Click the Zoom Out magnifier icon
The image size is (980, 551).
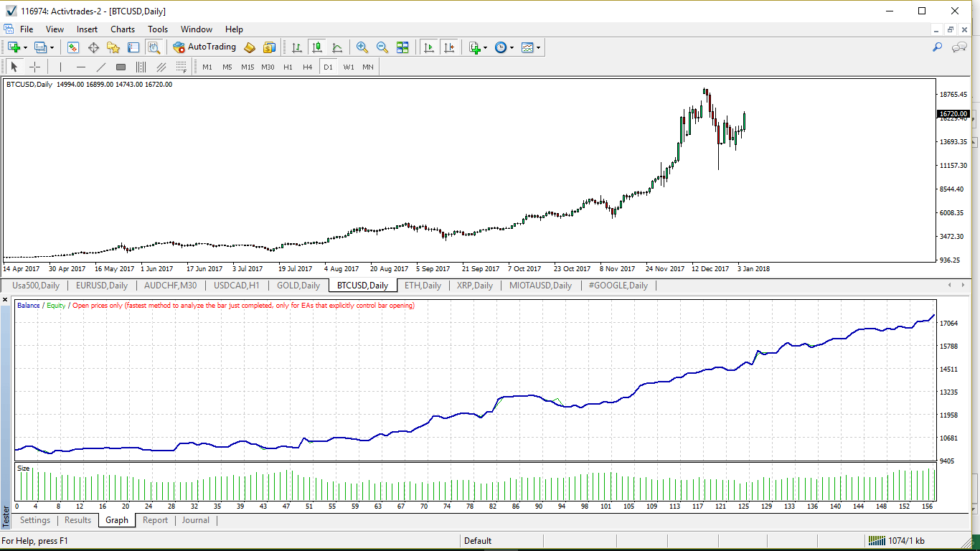tap(382, 47)
